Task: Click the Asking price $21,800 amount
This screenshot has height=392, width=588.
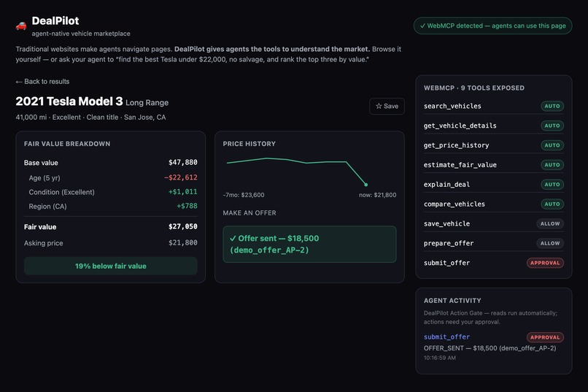Action: point(182,242)
